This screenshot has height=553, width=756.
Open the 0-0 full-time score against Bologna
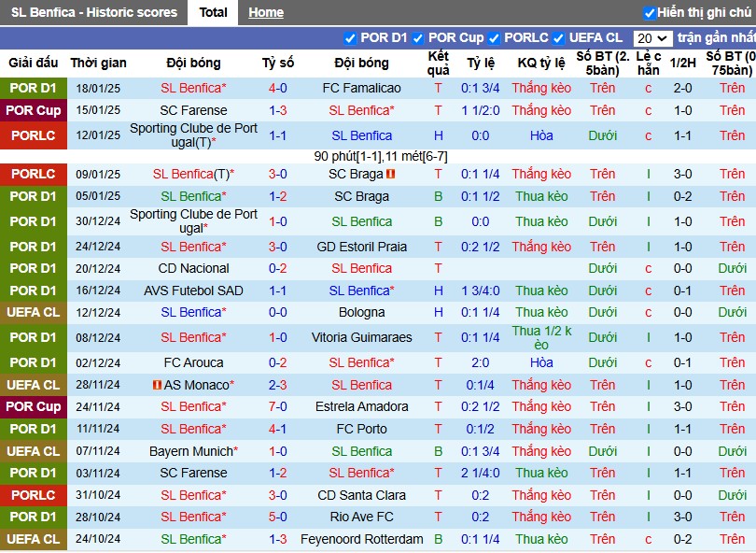(x=278, y=312)
